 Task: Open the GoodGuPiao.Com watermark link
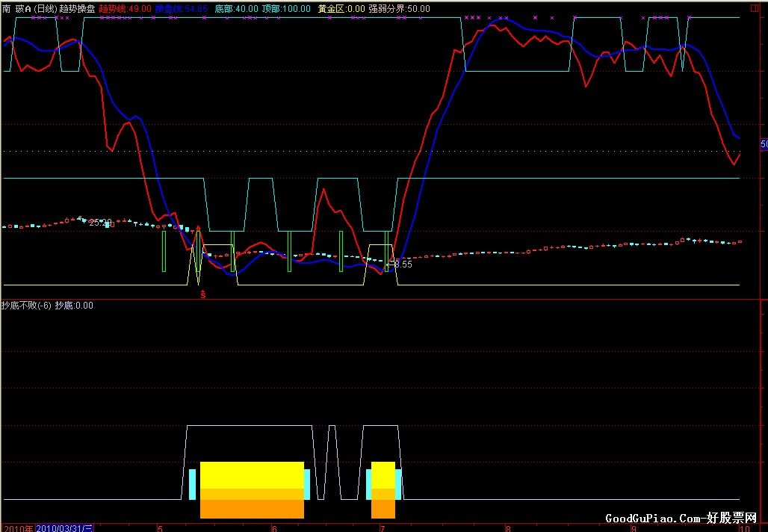[681, 518]
